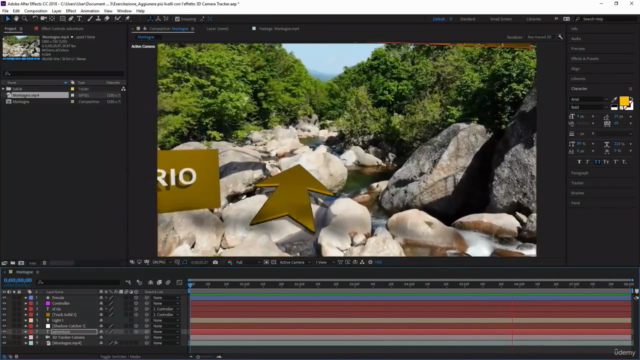Hide the Light 1 layer
The height and width of the screenshot is (360, 640).
pos(4,320)
